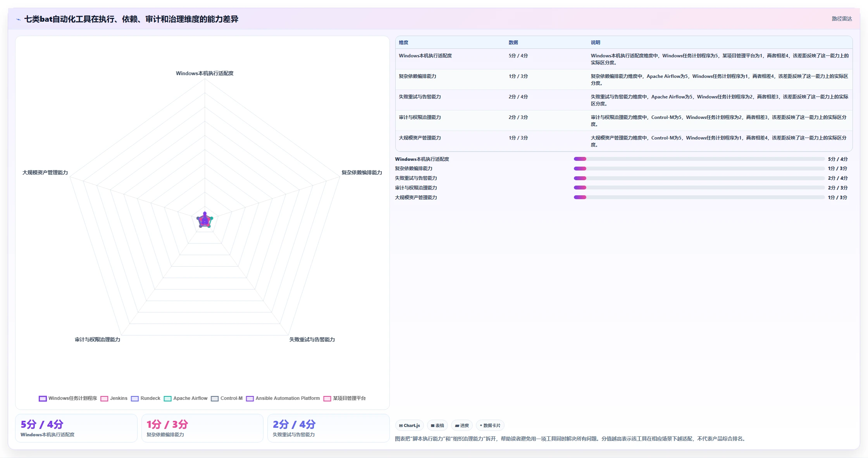Open the 1分 / 3分 data card
868x458 pixels.
tap(202, 428)
